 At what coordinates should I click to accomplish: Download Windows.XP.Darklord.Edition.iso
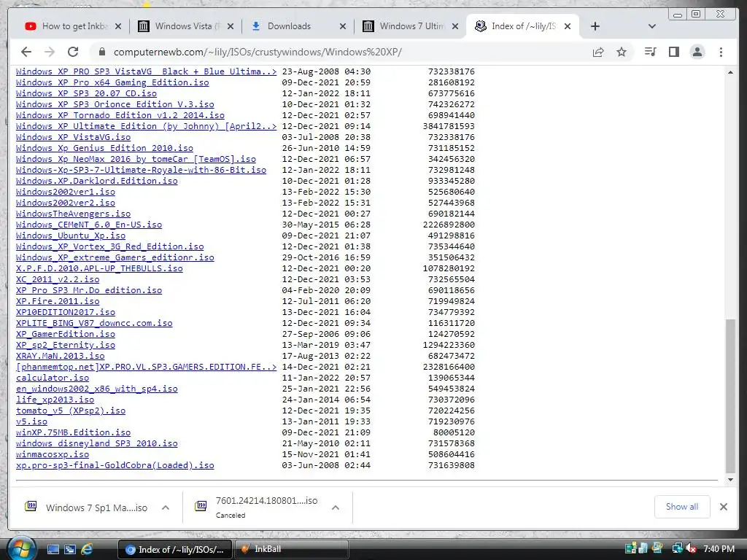pos(97,181)
